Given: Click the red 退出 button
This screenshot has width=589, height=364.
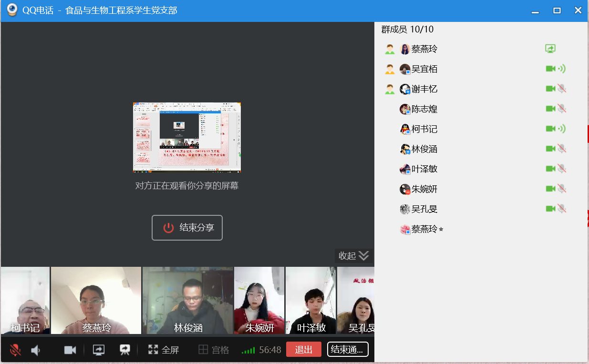Looking at the screenshot, I should [304, 350].
